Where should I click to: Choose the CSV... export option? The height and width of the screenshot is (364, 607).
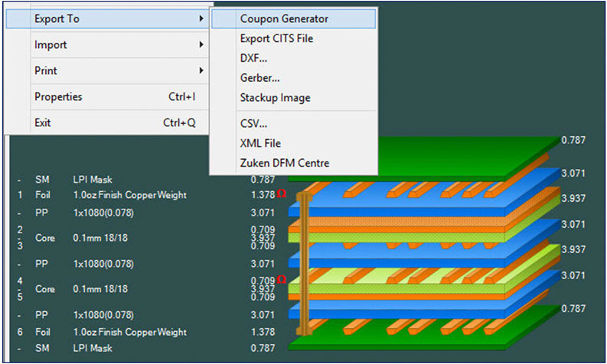coord(253,123)
